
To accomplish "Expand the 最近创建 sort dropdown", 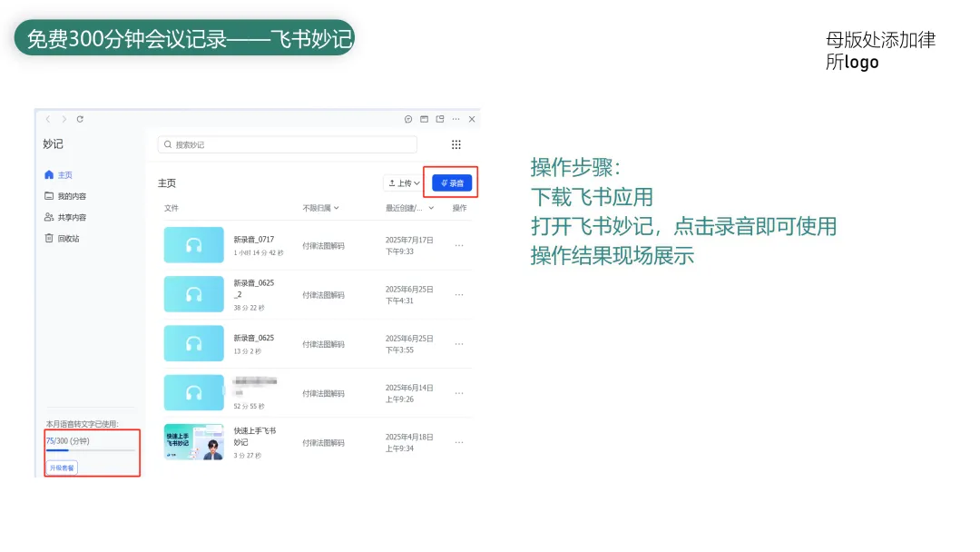I will [x=409, y=208].
